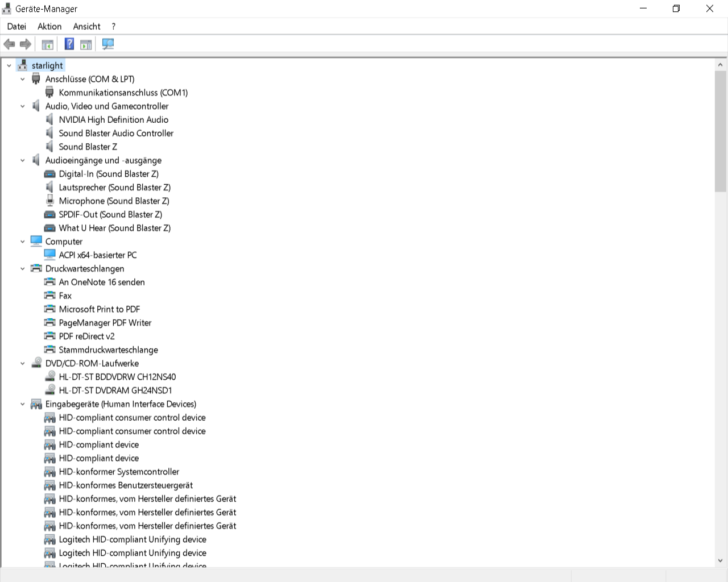Viewport: 728px width, 582px height.
Task: Click the Forward arrow in the toolbar
Action: point(26,44)
